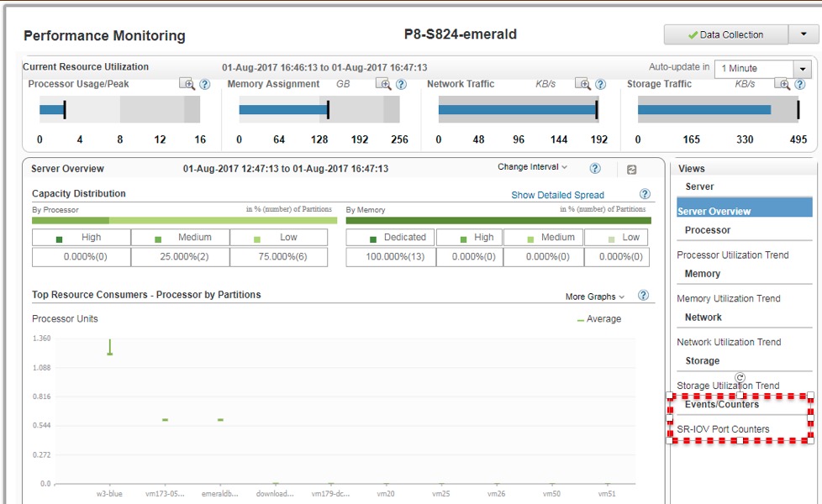
Task: Open help for Capacity Distribution
Action: tap(645, 194)
